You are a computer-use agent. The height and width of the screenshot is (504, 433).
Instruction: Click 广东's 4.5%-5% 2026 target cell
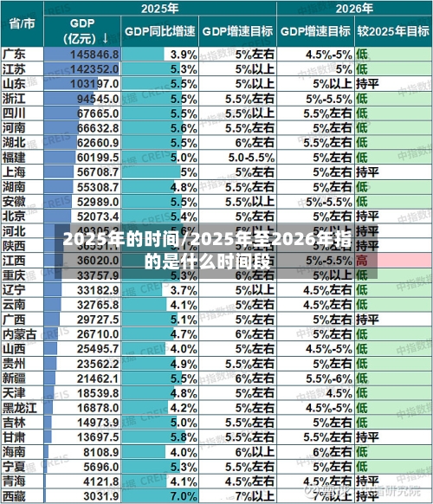315,55
